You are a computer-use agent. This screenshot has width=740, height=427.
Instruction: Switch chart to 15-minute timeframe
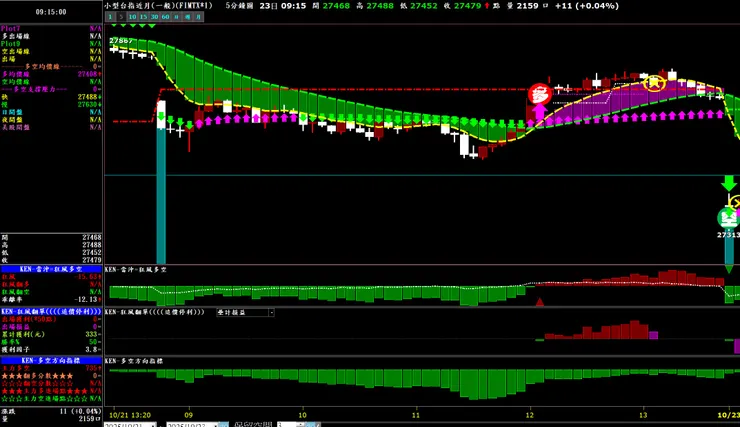[x=143, y=17]
